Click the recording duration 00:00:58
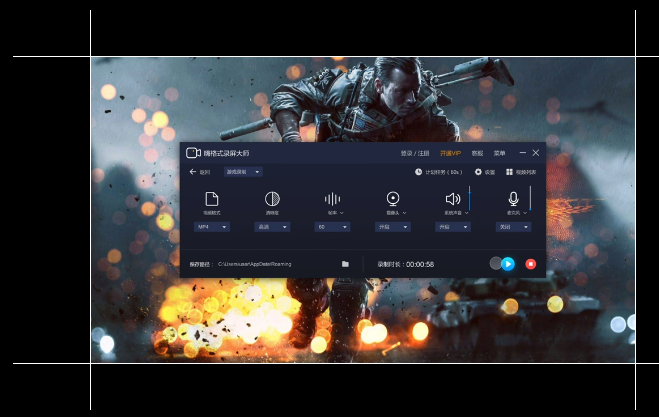This screenshot has height=417, width=659. 420,264
